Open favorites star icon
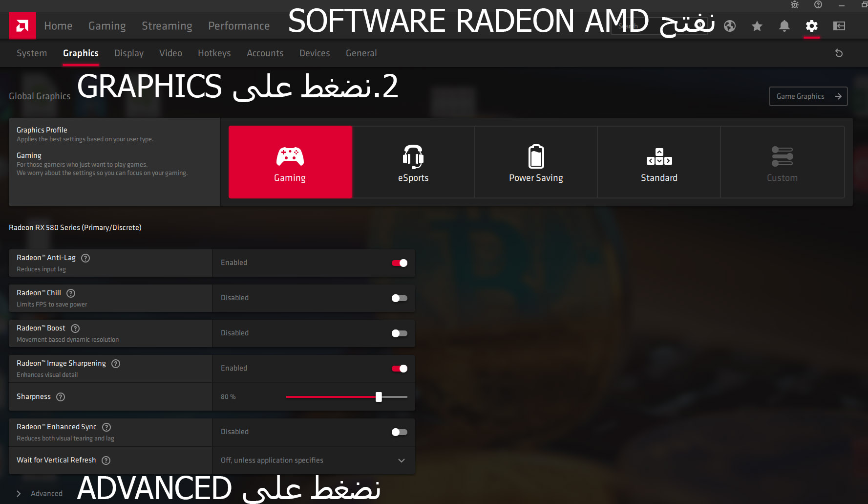 pos(757,26)
